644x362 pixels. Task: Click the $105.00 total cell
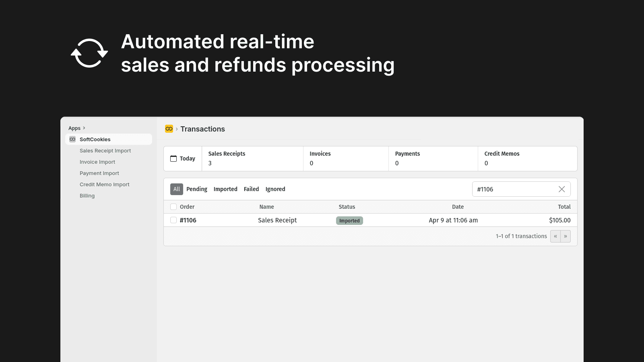[560, 220]
